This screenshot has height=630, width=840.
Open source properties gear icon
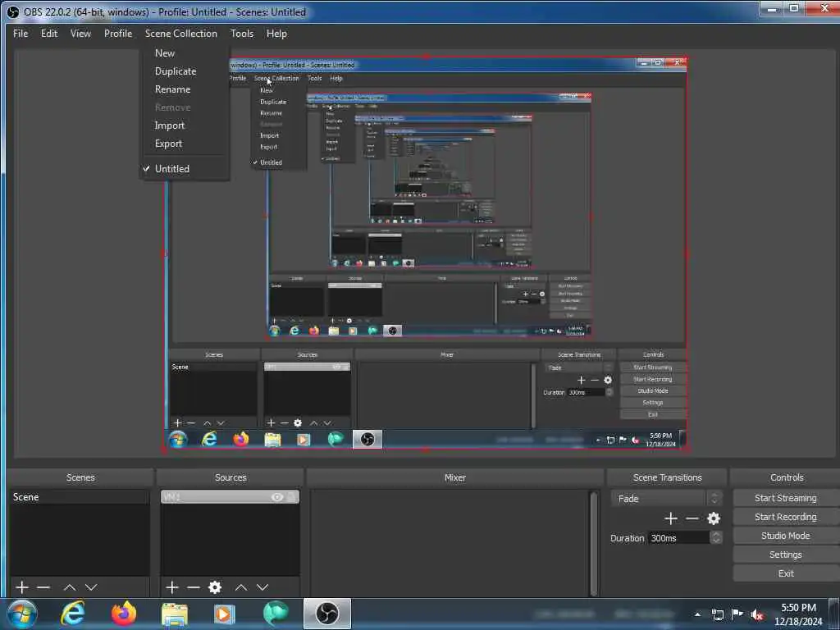coord(215,587)
